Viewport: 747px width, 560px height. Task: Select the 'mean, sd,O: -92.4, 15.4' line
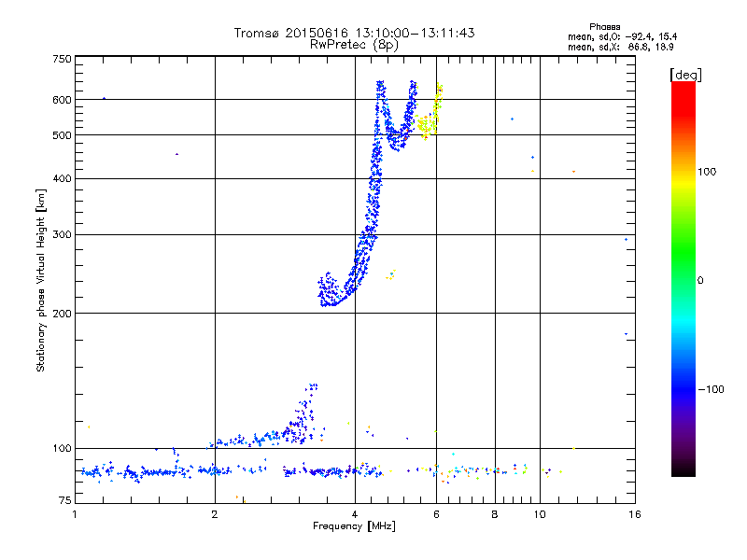point(622,36)
